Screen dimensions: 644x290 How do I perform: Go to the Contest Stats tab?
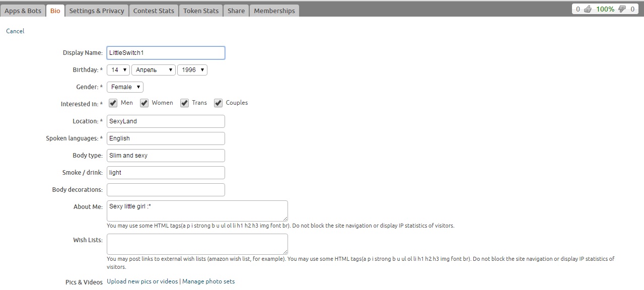[x=154, y=11]
